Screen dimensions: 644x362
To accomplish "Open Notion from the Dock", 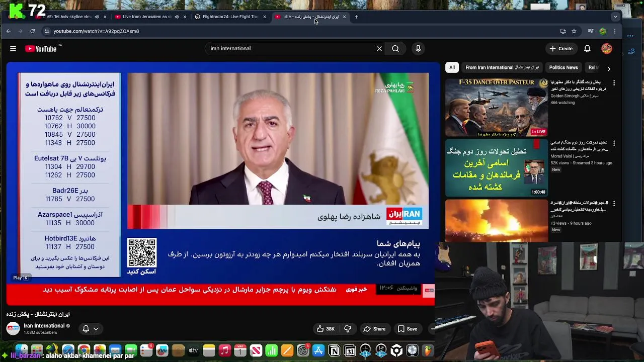I will click(334, 350).
